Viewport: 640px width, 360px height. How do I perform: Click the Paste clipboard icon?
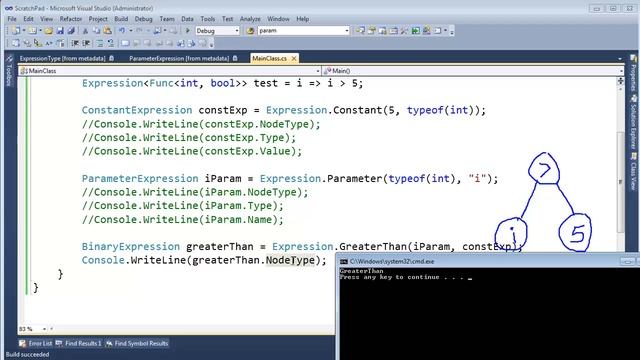[x=107, y=31]
